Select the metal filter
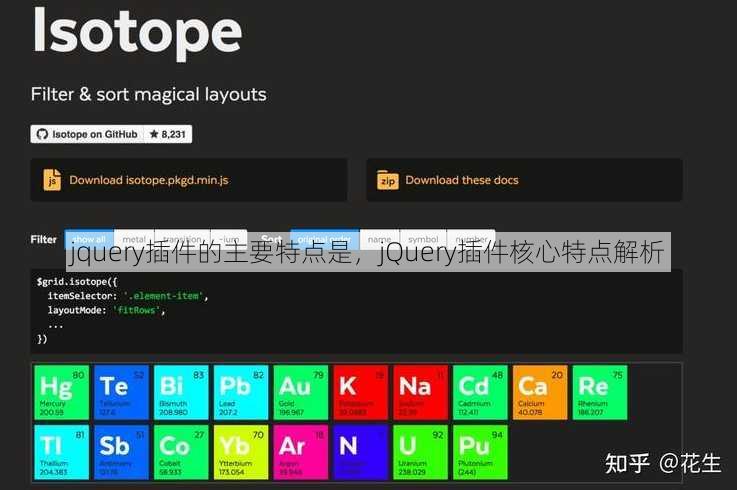The image size is (737, 490). click(134, 239)
